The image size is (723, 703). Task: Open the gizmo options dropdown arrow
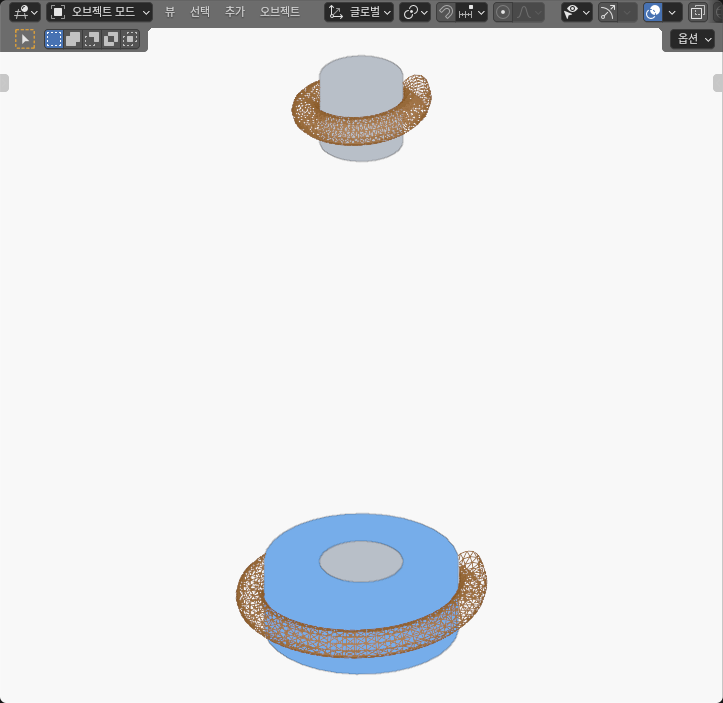click(x=628, y=12)
